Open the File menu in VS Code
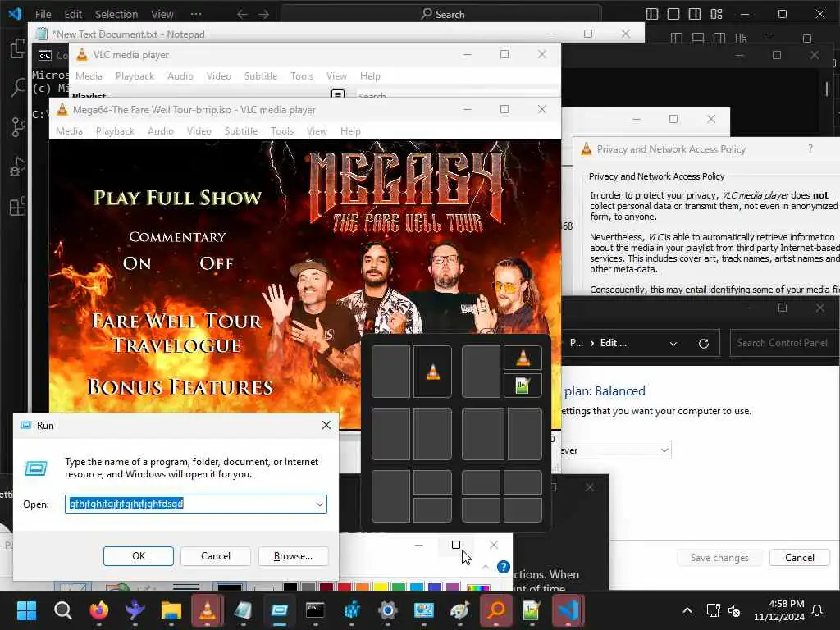Viewport: 840px width, 630px height. 43,15
